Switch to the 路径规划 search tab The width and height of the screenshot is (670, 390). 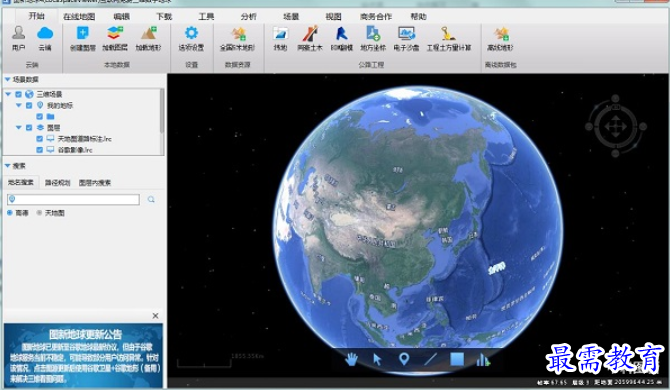(57, 182)
